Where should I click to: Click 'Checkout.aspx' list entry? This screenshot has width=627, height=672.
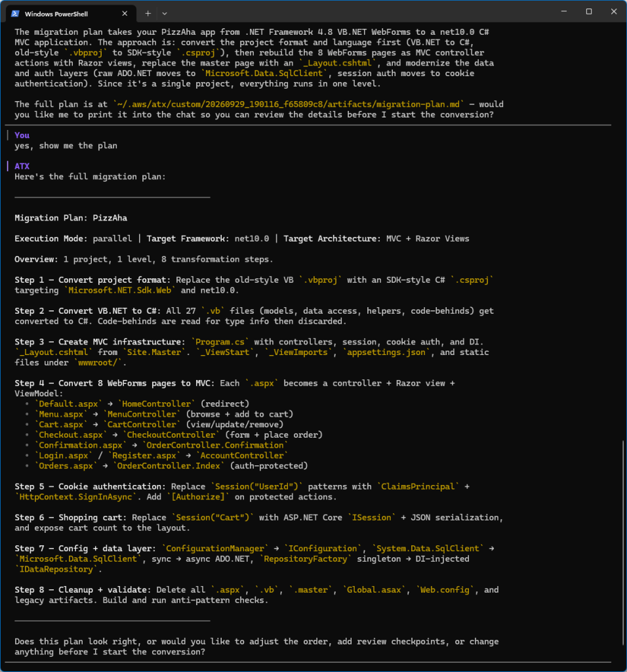point(71,435)
